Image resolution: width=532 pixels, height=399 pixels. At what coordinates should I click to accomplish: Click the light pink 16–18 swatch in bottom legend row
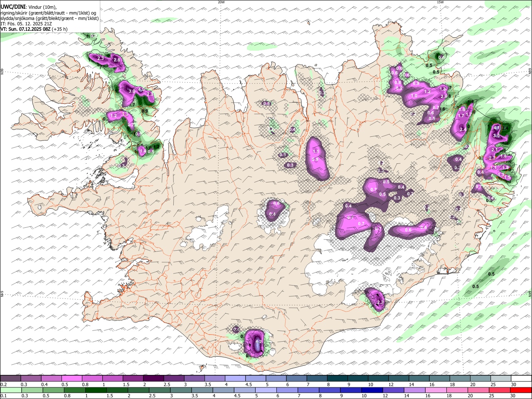(436, 390)
